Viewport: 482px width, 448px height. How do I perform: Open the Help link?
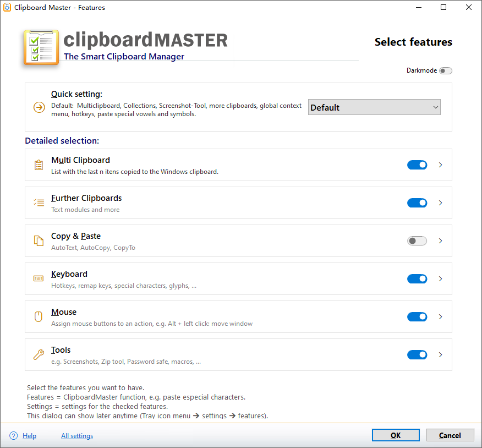tap(30, 436)
